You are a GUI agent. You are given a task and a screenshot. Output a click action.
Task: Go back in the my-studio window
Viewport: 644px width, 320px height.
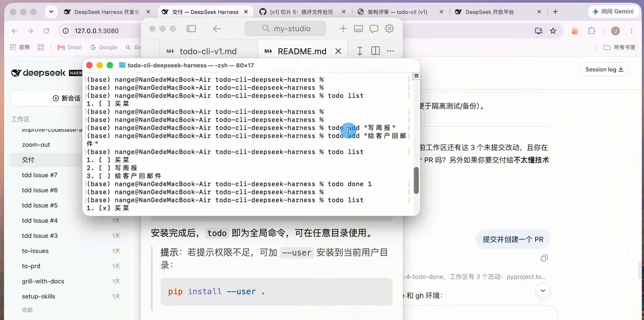217,29
